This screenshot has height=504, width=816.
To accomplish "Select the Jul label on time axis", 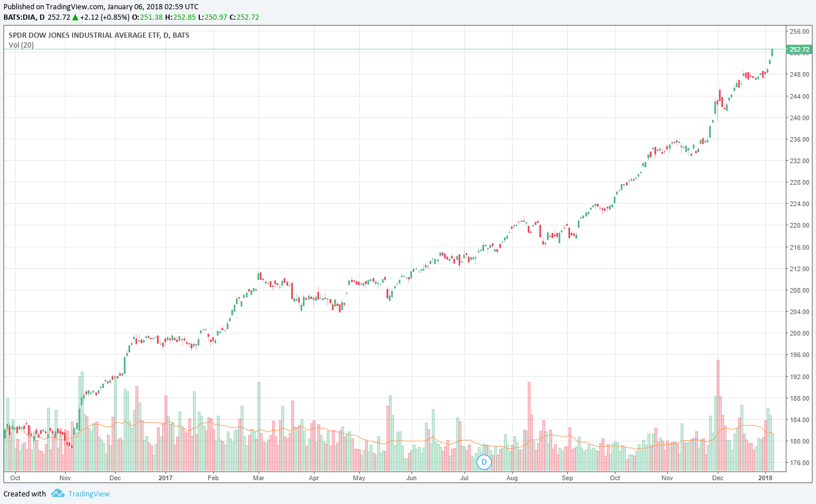I will (x=464, y=478).
